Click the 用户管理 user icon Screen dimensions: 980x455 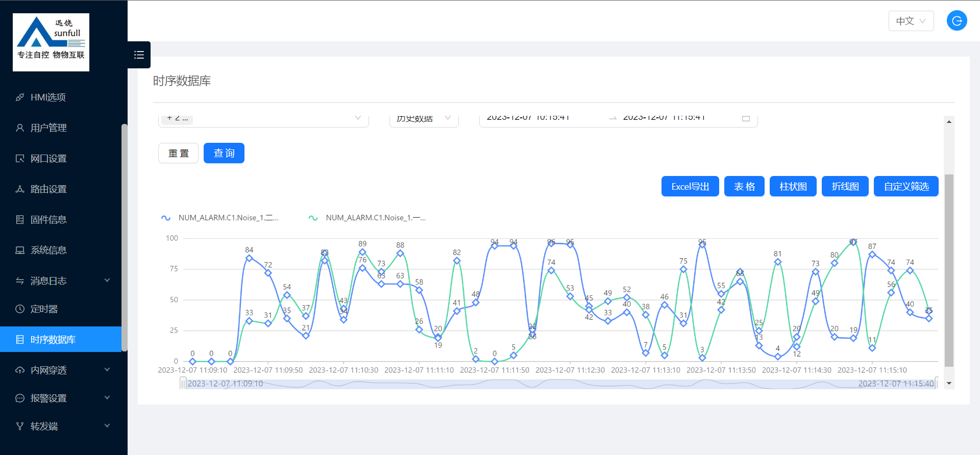pos(20,128)
